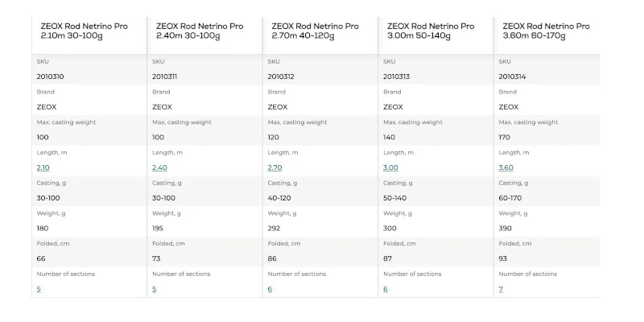
Task: Click weight value 300
Action: click(390, 229)
